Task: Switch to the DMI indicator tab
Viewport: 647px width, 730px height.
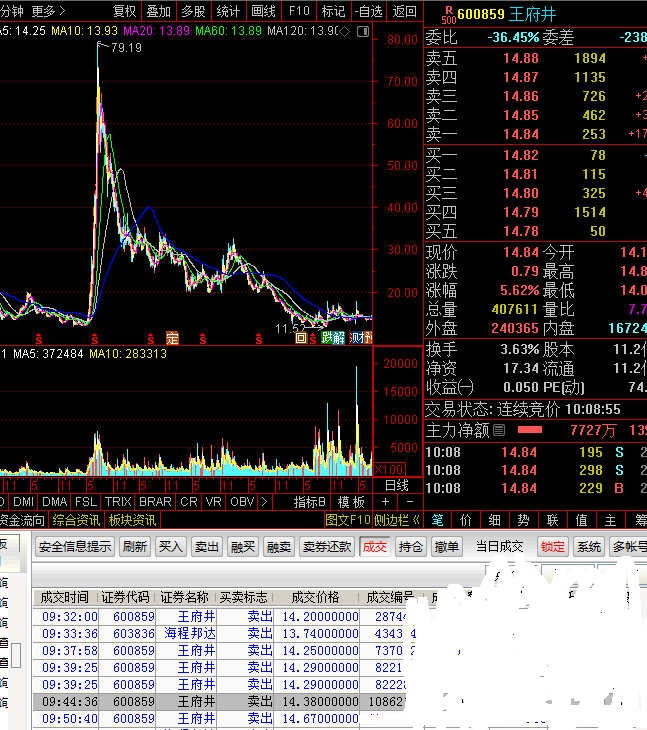Action: (23, 502)
